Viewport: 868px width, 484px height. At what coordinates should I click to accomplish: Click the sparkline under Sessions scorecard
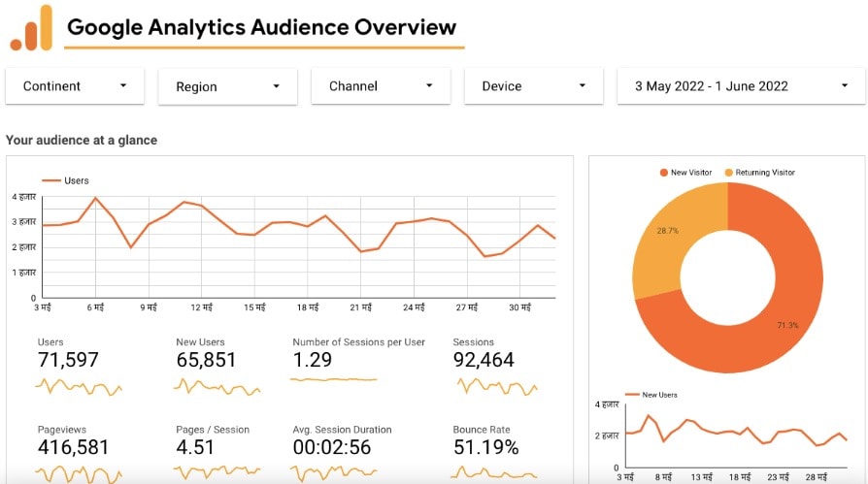click(x=497, y=386)
